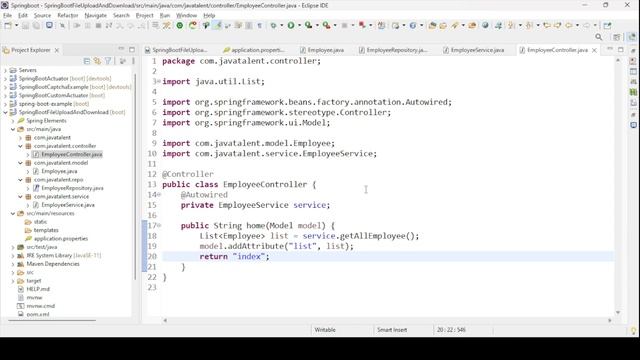
Task: Open the File menu
Action: click(x=7, y=15)
